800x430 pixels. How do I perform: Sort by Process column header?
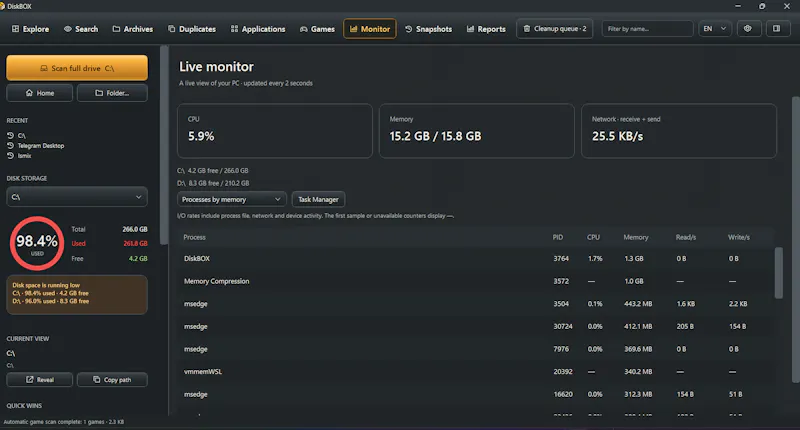[194, 237]
